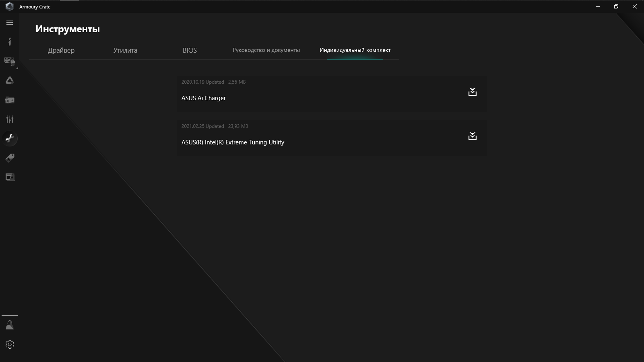Select the Tools wrench sidebar icon
Screen dimensions: 644x362
click(10, 138)
